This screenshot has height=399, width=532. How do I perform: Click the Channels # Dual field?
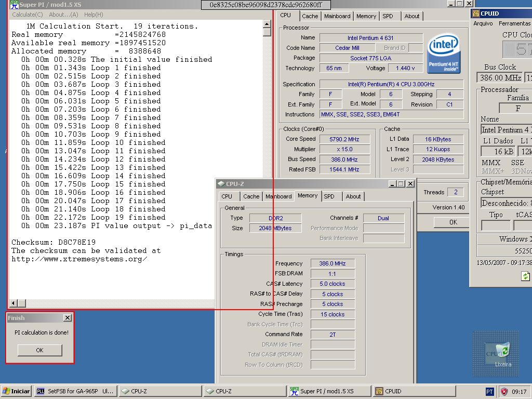click(x=383, y=218)
